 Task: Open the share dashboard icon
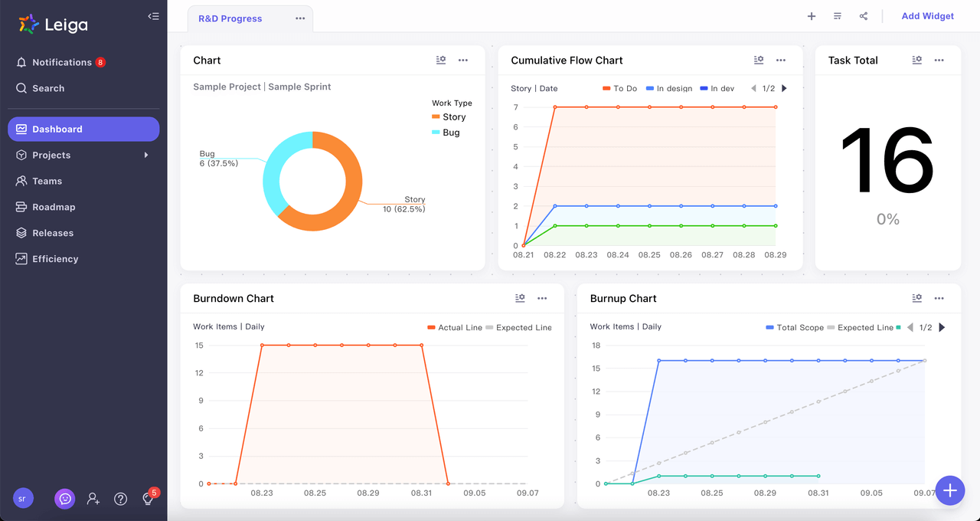coord(864,16)
